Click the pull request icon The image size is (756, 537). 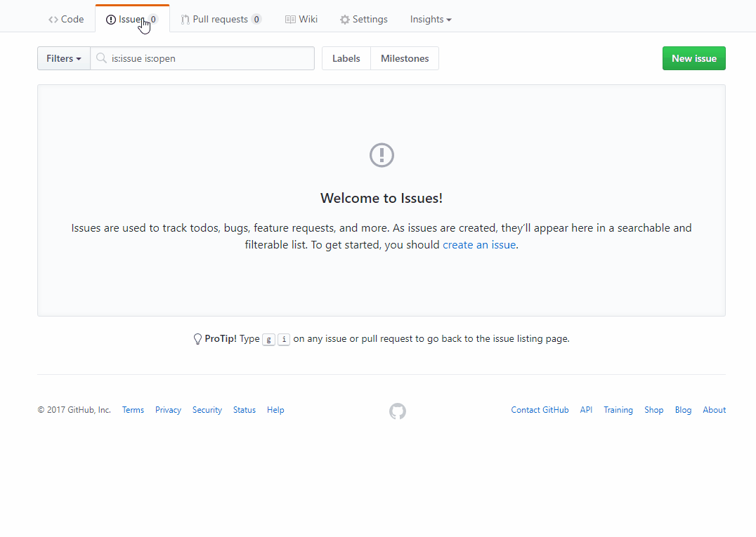pyautogui.click(x=185, y=20)
